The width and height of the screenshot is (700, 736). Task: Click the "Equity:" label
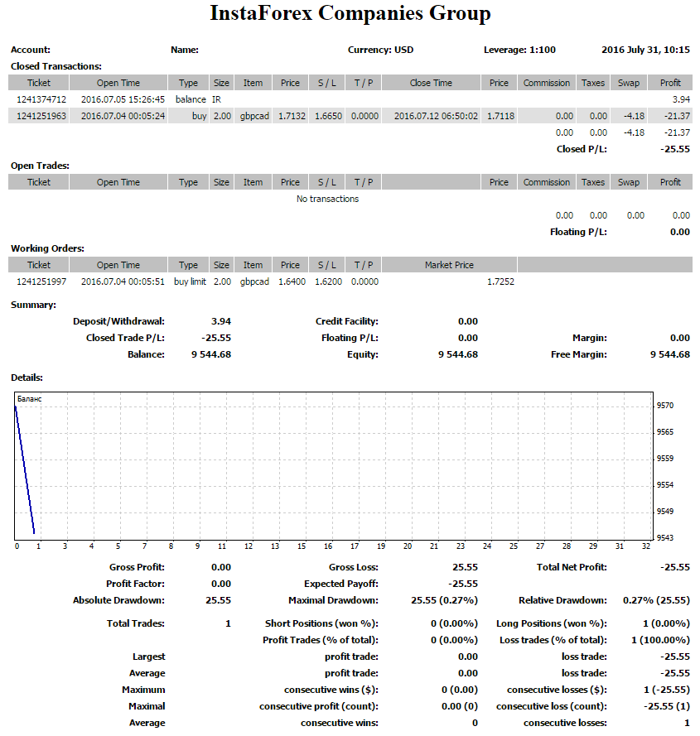point(363,354)
